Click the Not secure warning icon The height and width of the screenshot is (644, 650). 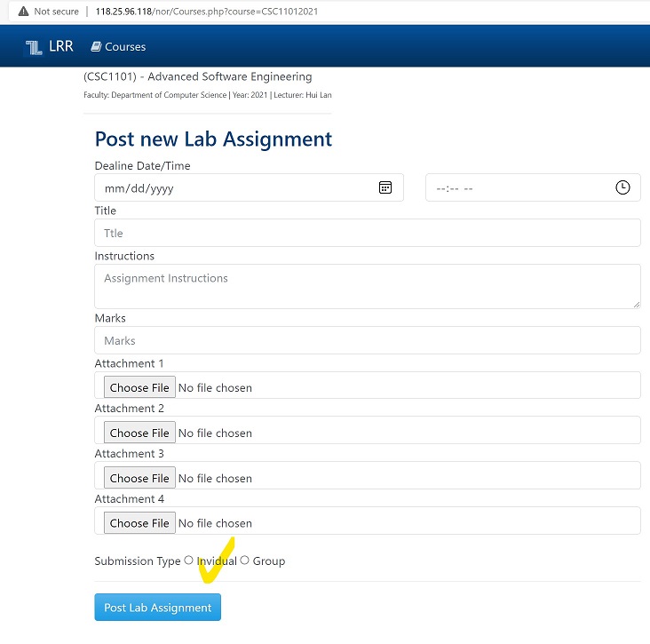23,12
